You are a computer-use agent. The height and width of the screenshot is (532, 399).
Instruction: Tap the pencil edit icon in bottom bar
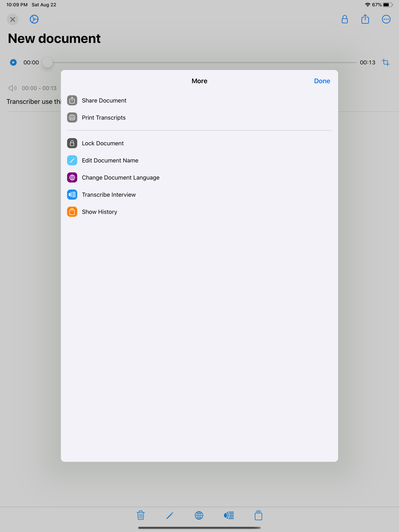[x=170, y=515]
